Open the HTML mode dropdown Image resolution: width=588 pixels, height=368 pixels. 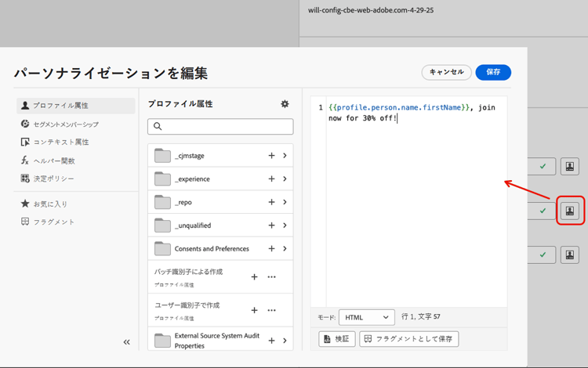tap(366, 317)
